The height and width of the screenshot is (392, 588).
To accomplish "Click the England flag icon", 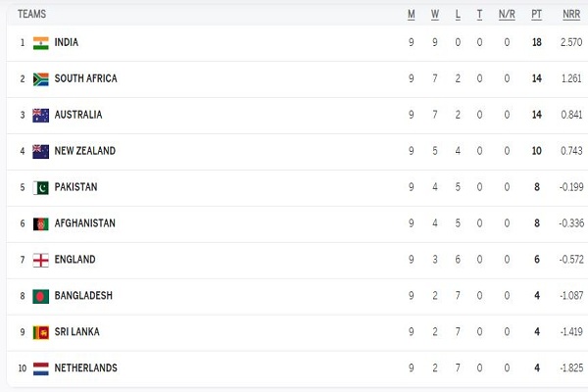I will (x=40, y=260).
